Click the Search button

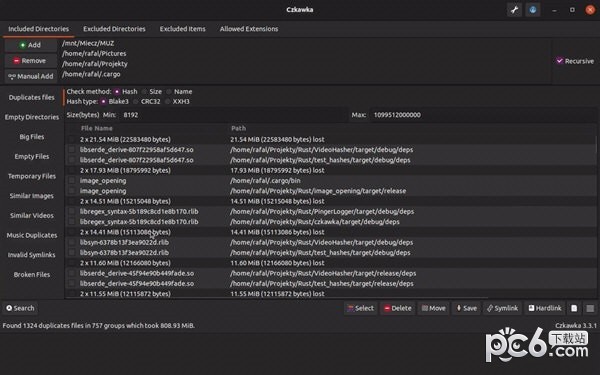[x=21, y=308]
